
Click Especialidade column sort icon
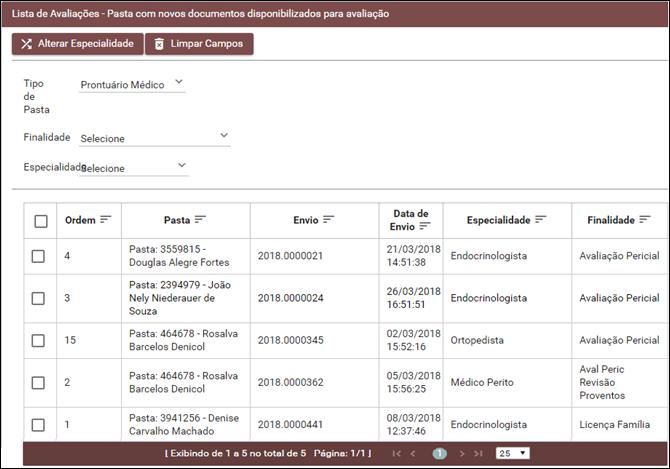[x=540, y=220]
